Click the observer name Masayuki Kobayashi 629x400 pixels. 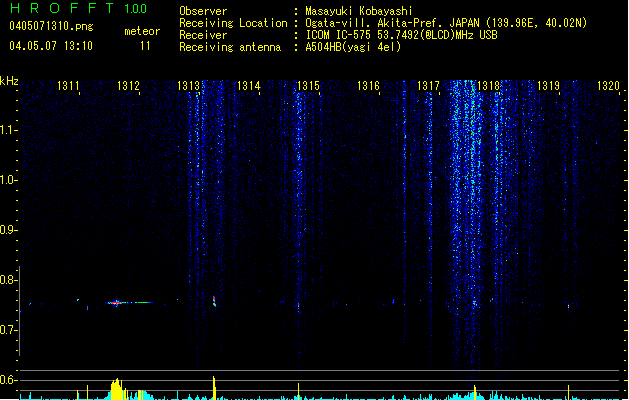359,11
